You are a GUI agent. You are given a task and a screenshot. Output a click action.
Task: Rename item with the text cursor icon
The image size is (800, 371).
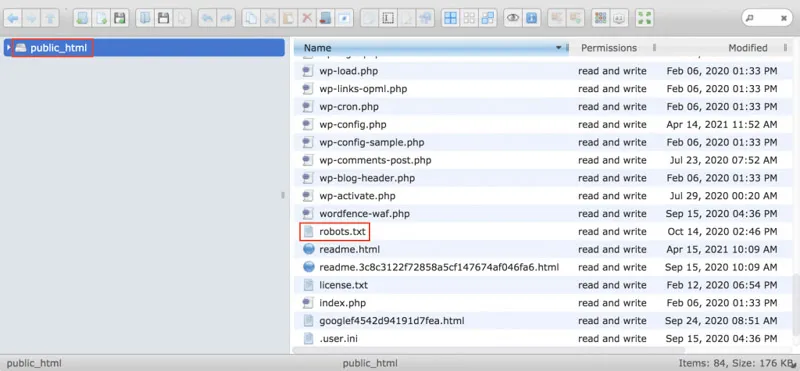point(388,19)
